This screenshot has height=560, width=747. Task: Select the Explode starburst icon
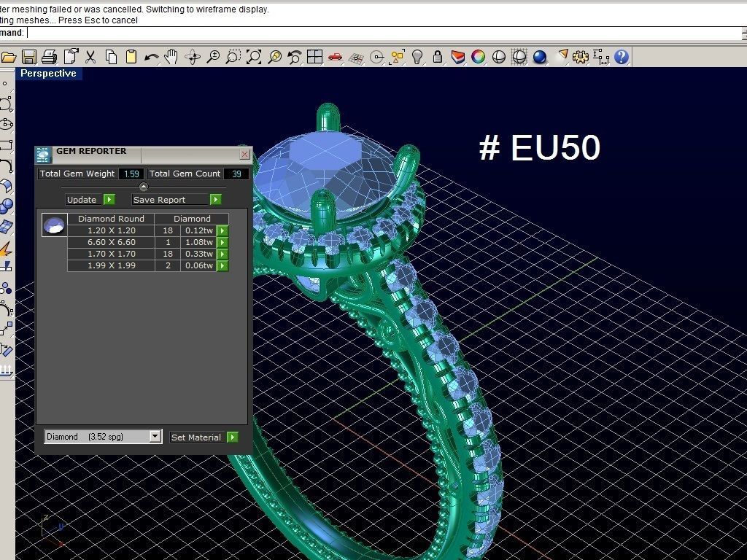(x=6, y=248)
